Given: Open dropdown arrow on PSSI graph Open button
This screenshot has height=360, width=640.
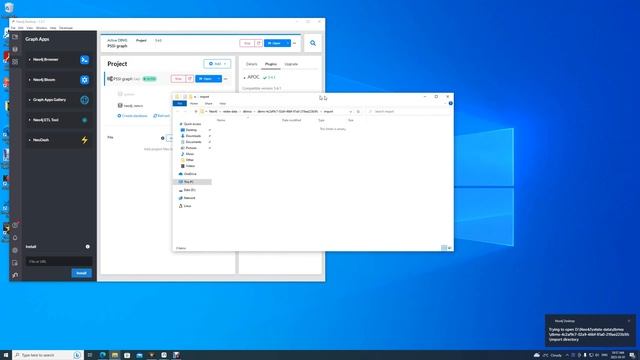Looking at the screenshot, I should point(219,79).
